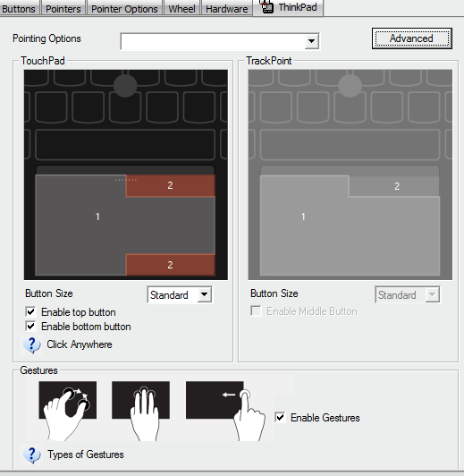The image size is (464, 476).
Task: Open the Click Anywhere help icon
Action: [x=32, y=345]
